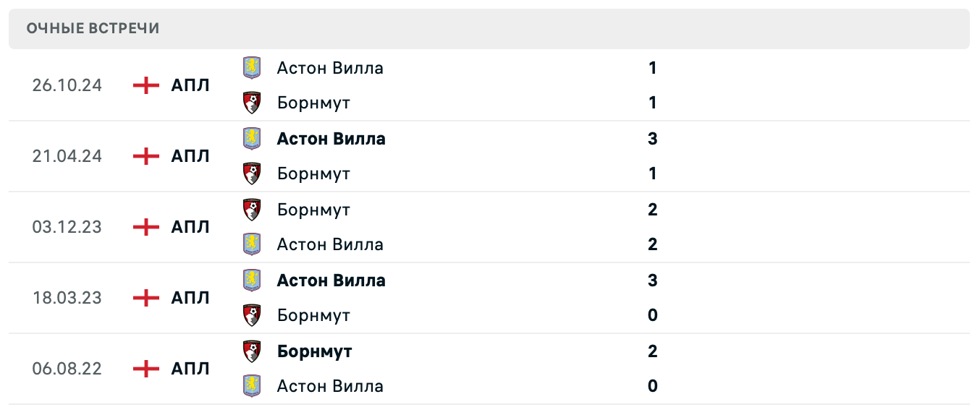Click the 26.10.24 match date
This screenshot has height=415, width=980.
(67, 85)
